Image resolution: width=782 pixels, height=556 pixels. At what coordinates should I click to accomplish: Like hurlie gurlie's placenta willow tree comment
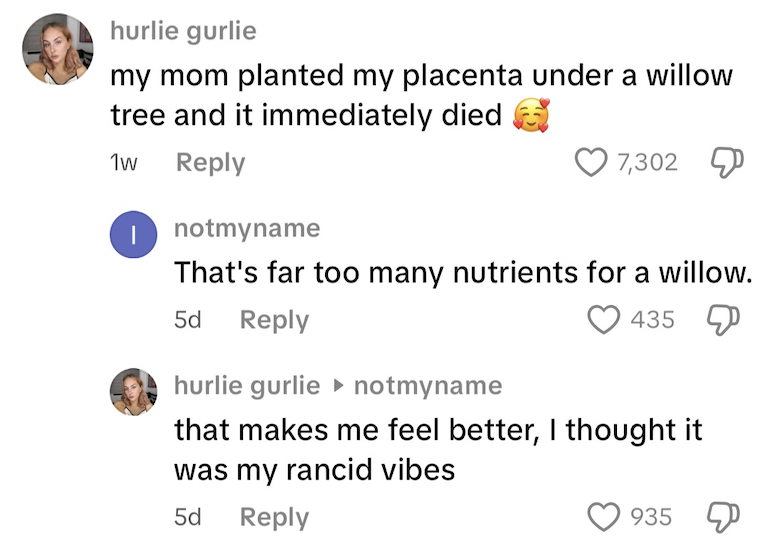click(594, 162)
